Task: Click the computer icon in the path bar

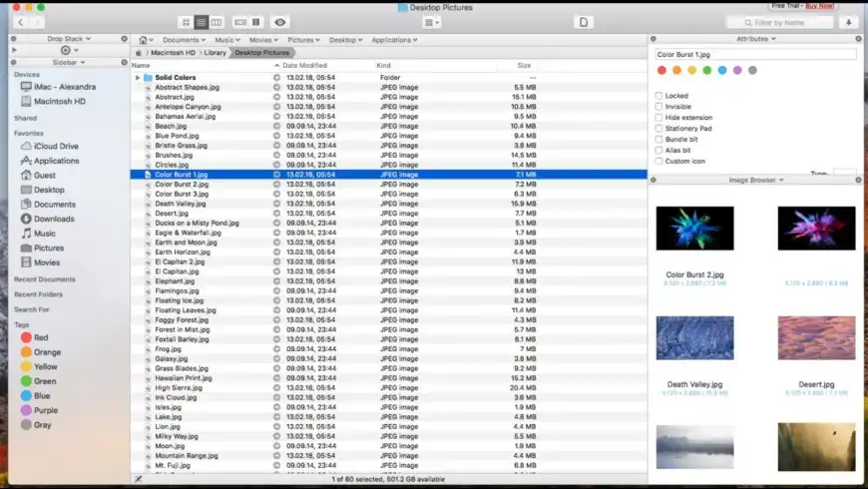Action: point(139,53)
